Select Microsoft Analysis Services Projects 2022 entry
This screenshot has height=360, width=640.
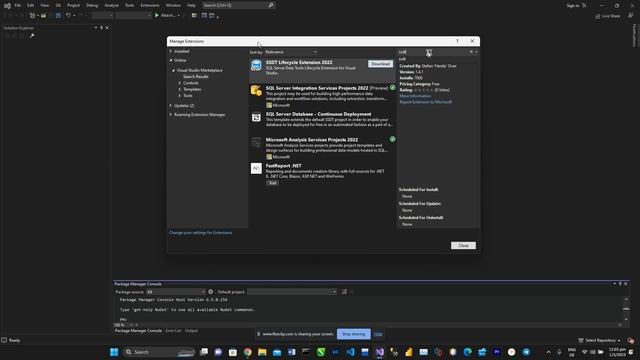click(x=322, y=148)
